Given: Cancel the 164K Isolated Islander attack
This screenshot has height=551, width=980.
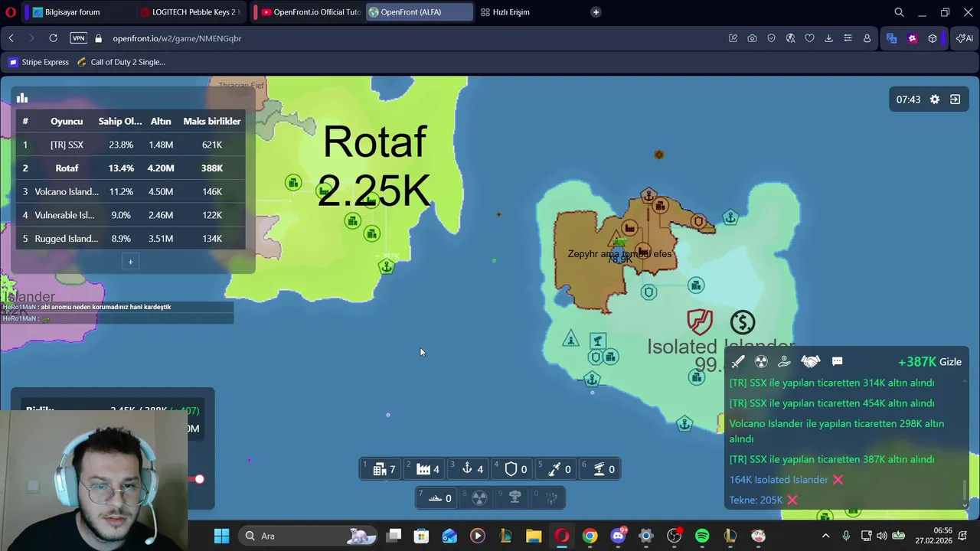Looking at the screenshot, I should coord(838,480).
